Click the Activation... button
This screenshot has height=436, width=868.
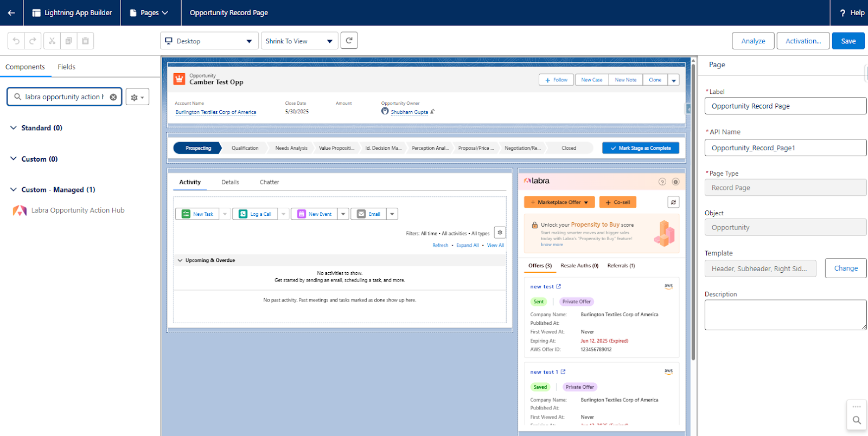803,41
